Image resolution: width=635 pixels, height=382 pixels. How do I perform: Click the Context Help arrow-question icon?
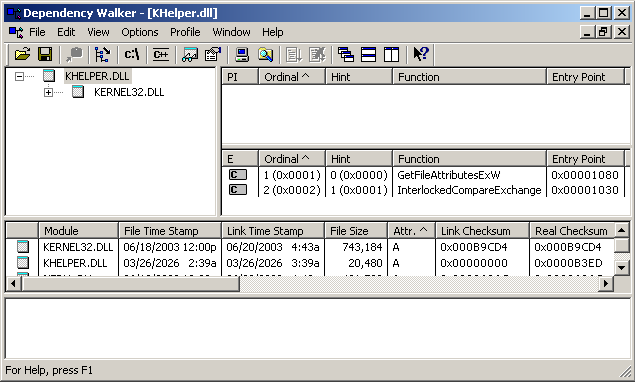(420, 54)
